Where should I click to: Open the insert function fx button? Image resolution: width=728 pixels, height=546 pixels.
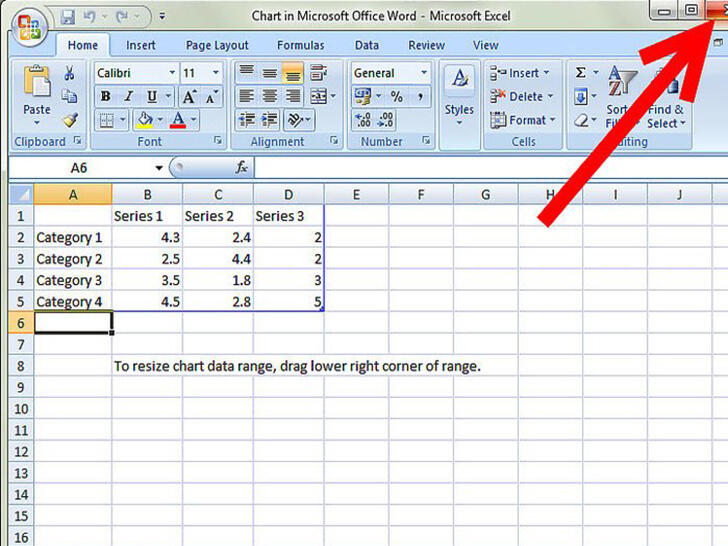[x=241, y=168]
